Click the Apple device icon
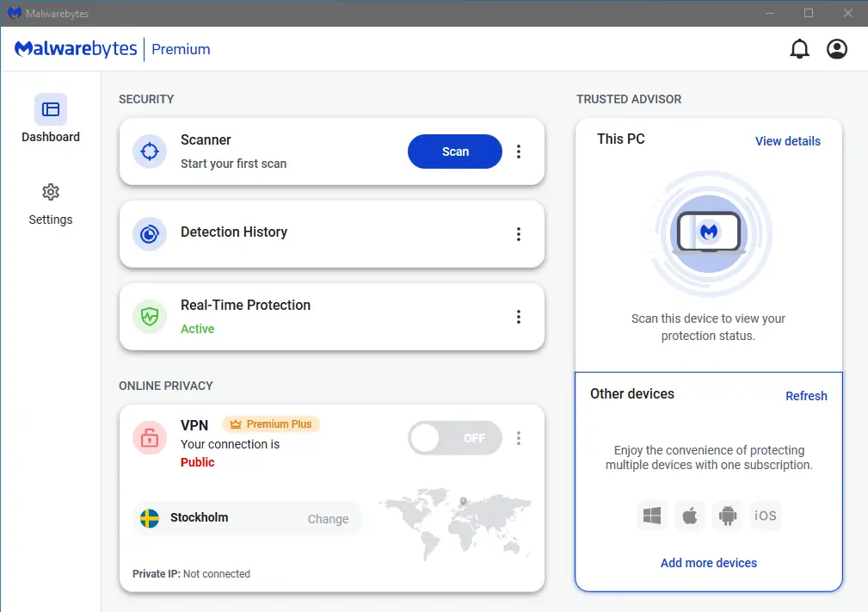 point(690,516)
